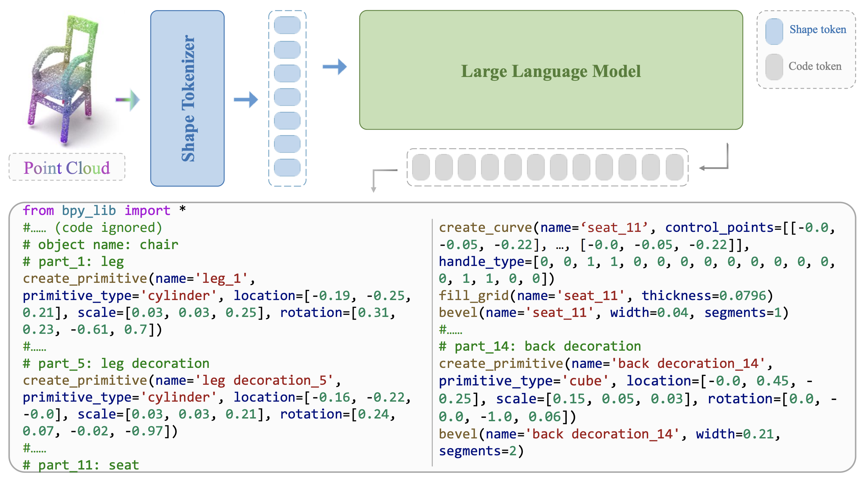This screenshot has height=484, width=868.
Task: Click the gradient arrow after the point cloud
Action: [x=128, y=100]
